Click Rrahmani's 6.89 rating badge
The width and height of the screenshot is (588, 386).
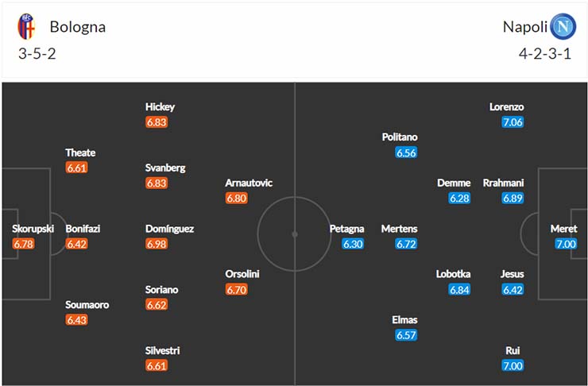513,199
